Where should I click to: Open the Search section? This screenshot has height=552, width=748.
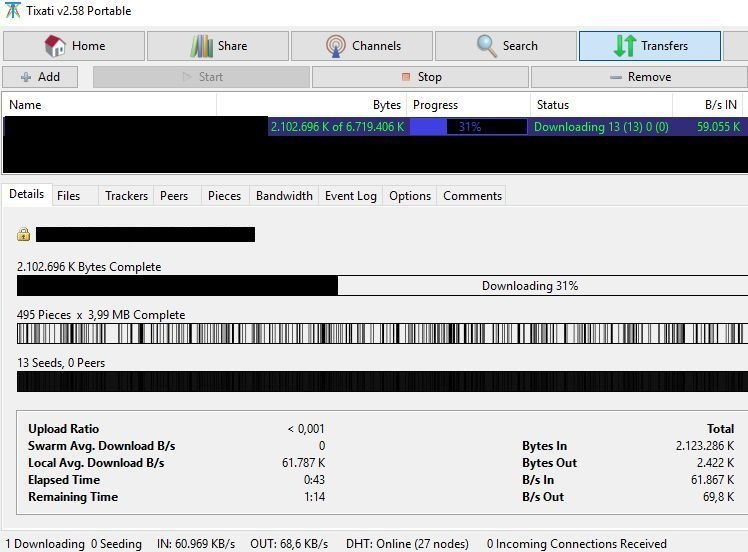tap(506, 46)
